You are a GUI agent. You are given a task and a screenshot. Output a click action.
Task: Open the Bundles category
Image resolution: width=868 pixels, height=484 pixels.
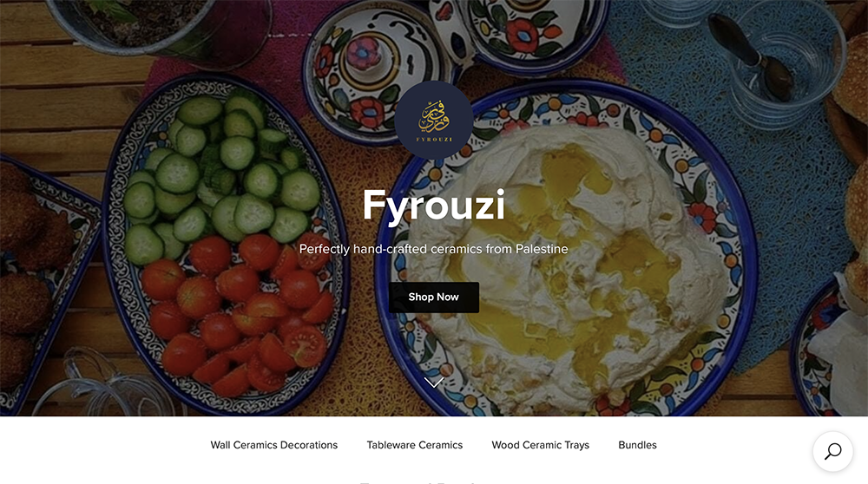pos(637,445)
